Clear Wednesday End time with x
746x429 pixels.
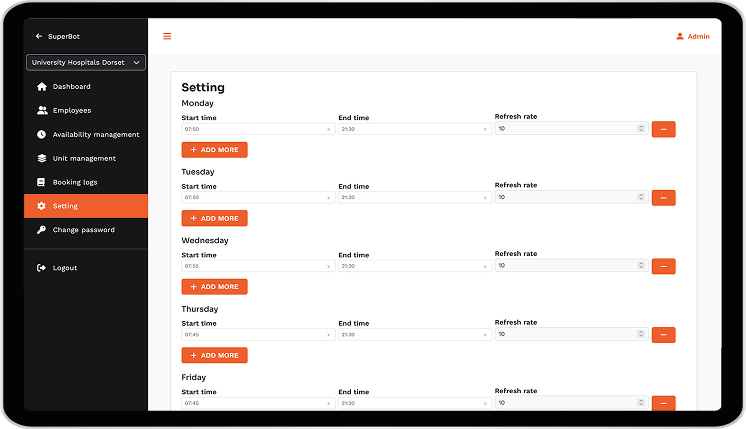point(485,266)
